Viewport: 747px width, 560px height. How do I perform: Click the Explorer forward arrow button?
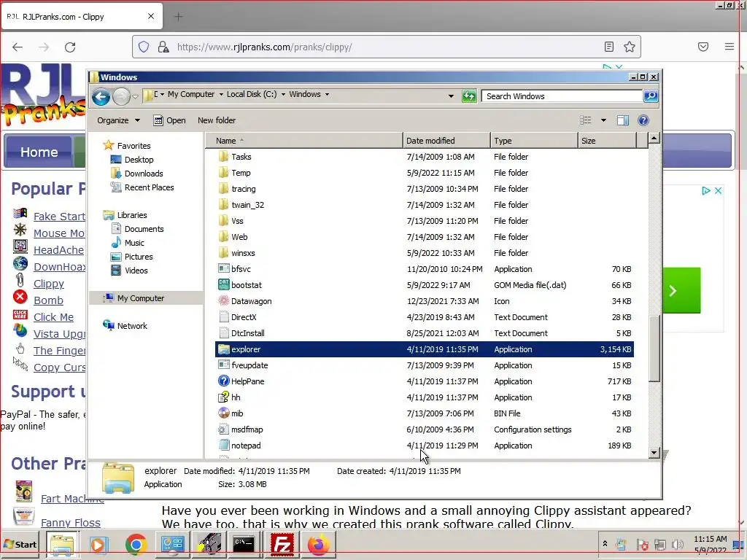click(x=122, y=97)
